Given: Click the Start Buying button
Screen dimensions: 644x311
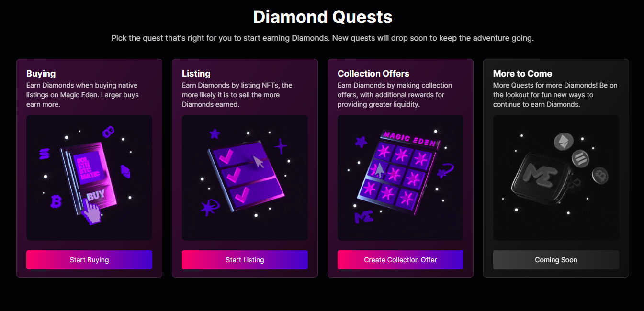Looking at the screenshot, I should [89, 260].
